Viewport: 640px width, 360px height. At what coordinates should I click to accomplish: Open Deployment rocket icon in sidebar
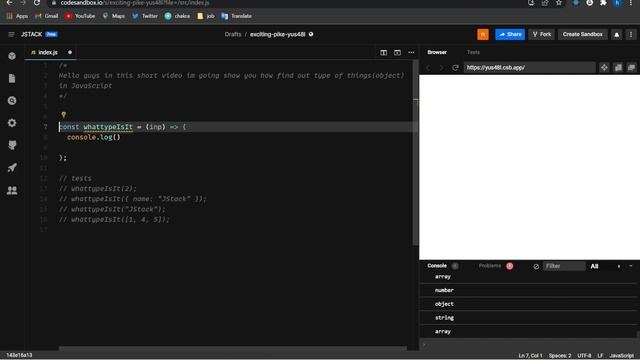pyautogui.click(x=12, y=168)
